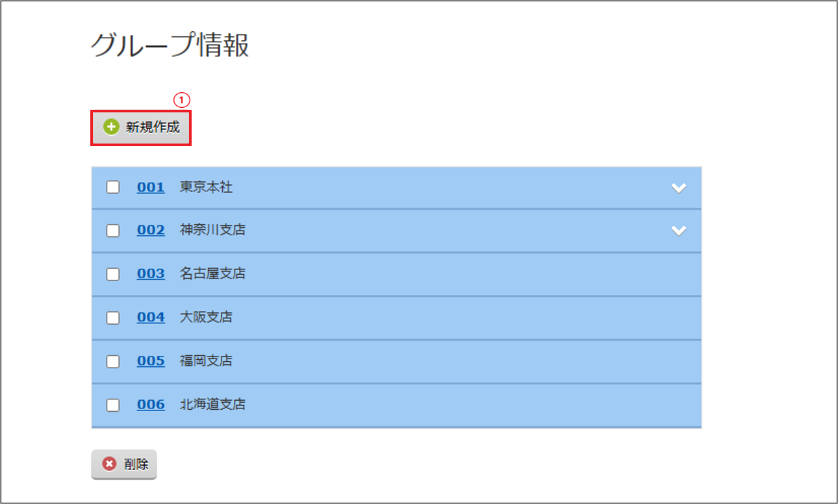Open group code link 001

(151, 187)
